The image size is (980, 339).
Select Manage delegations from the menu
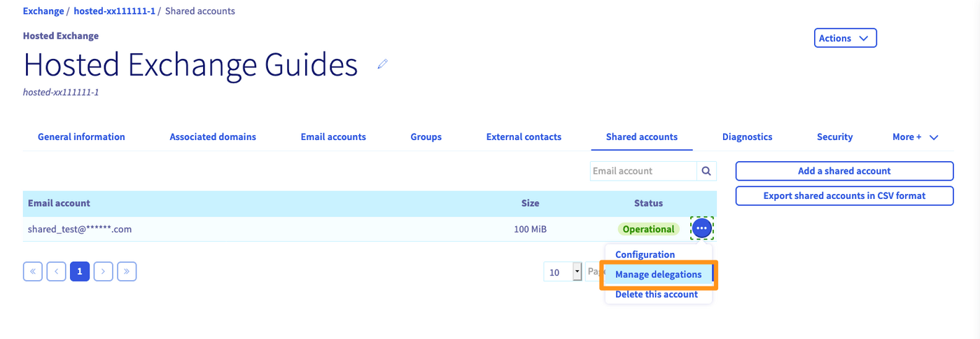[658, 275]
